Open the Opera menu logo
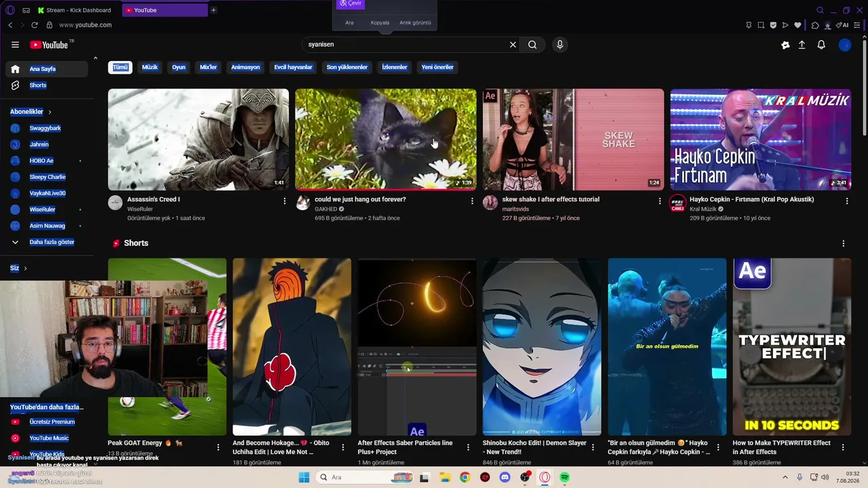Viewport: 868px width, 488px height. click(x=10, y=10)
